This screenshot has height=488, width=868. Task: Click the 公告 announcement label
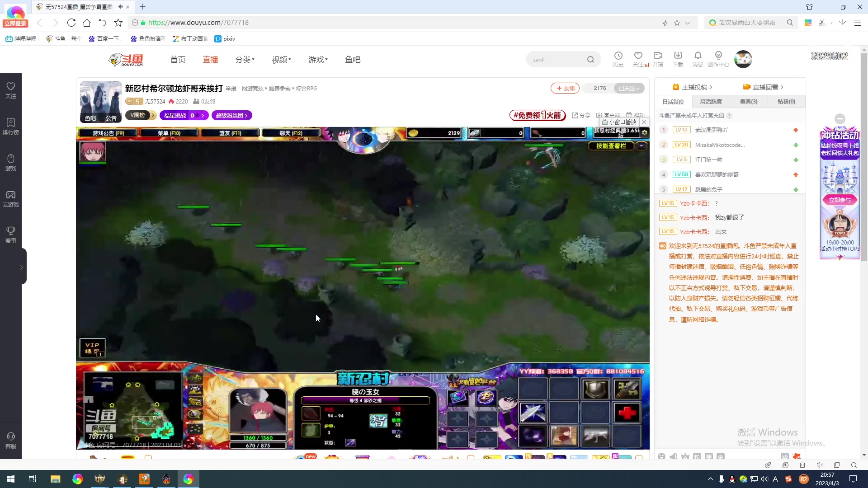coord(111,118)
